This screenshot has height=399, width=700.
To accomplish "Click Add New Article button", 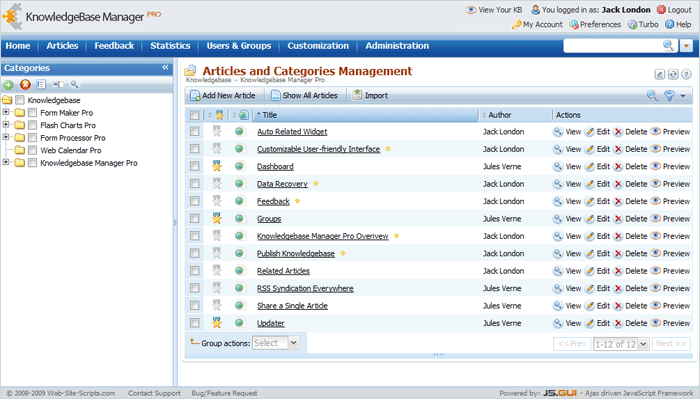I will (x=223, y=96).
